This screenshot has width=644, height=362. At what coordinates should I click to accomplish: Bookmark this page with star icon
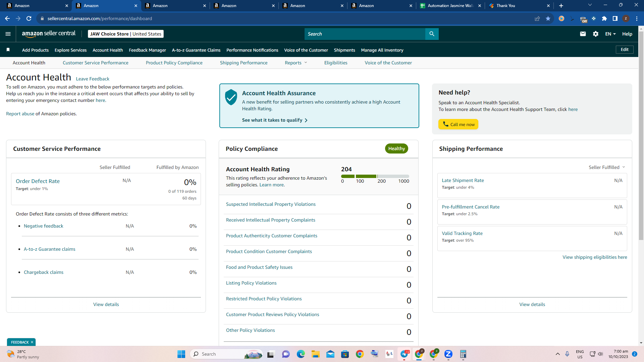pyautogui.click(x=548, y=18)
